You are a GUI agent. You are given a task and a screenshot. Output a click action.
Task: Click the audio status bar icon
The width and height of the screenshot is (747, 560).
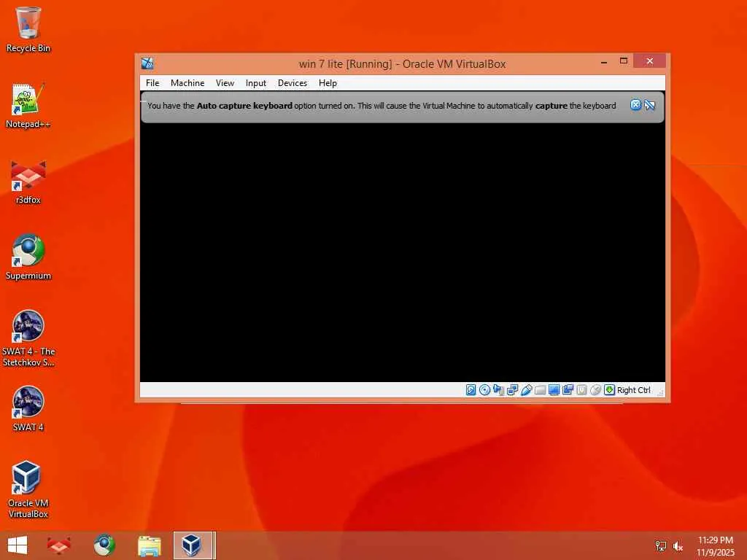click(498, 390)
